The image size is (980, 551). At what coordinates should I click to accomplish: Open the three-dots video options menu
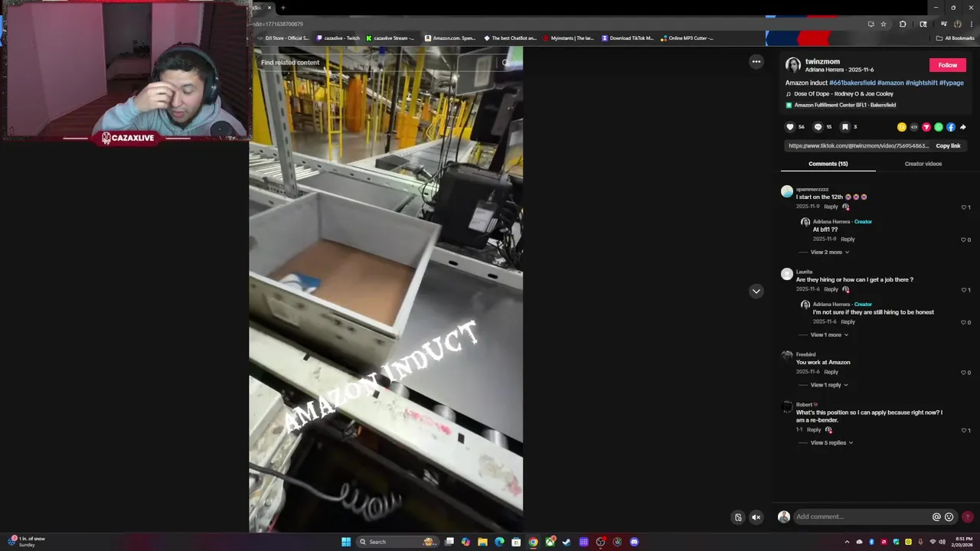[x=756, y=62]
